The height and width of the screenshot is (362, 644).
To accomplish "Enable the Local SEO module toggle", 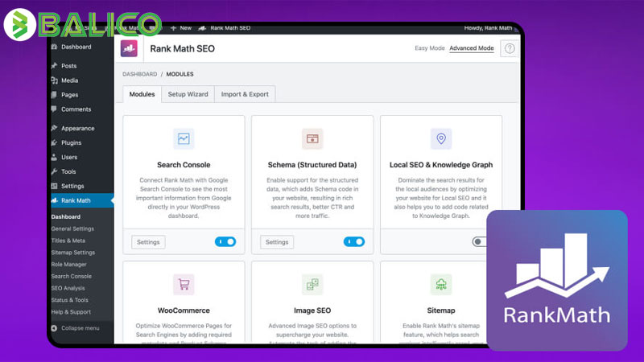I will pyautogui.click(x=479, y=242).
